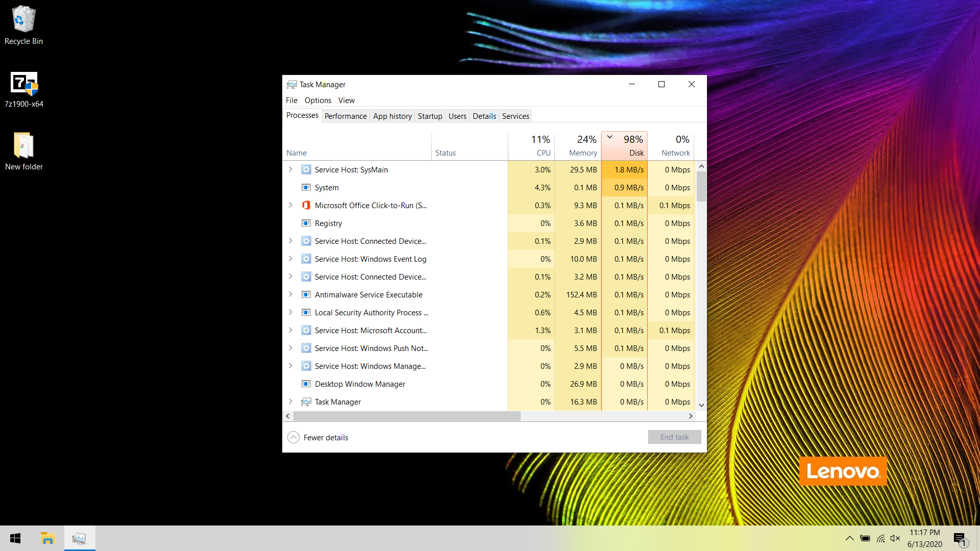The image size is (980, 551).
Task: Select the New folder desktop icon
Action: (23, 146)
